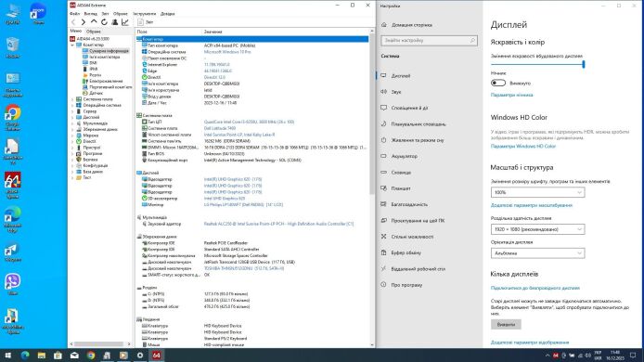
Task: Toggle the night light switch
Action: [x=497, y=83]
